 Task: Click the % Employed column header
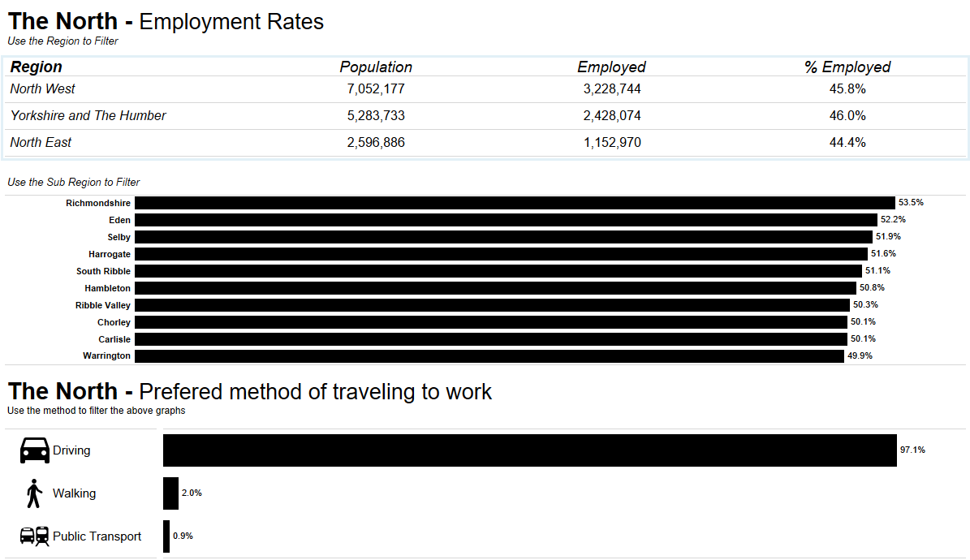[847, 67]
